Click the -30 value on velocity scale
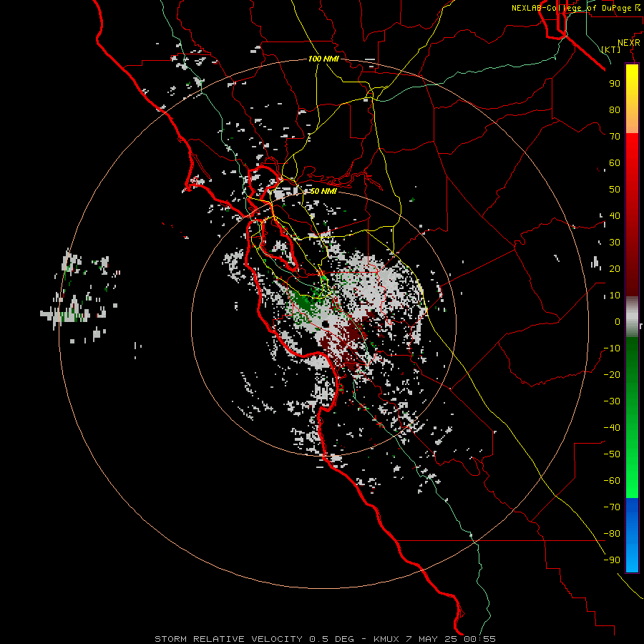 [x=612, y=401]
